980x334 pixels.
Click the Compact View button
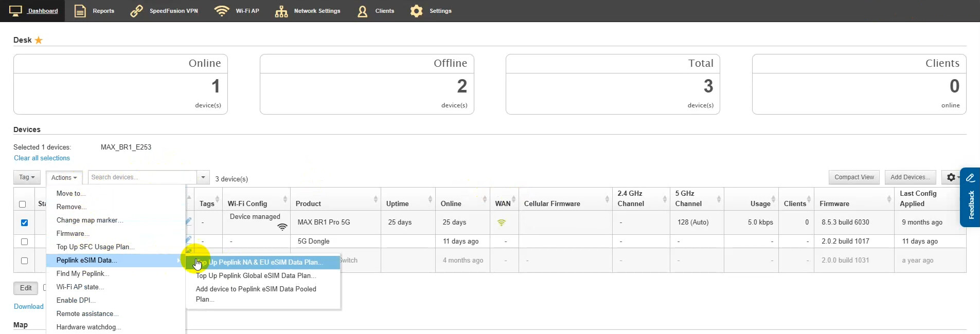coord(854,177)
